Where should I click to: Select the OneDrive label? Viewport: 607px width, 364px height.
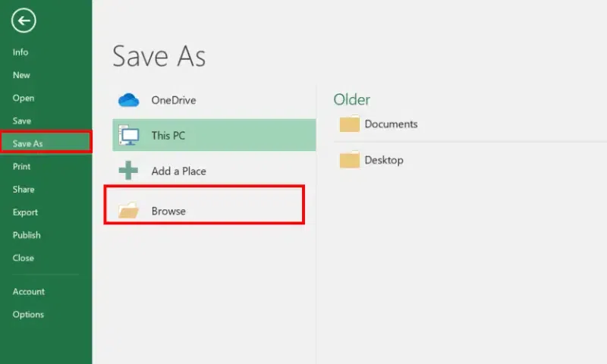[x=174, y=100]
